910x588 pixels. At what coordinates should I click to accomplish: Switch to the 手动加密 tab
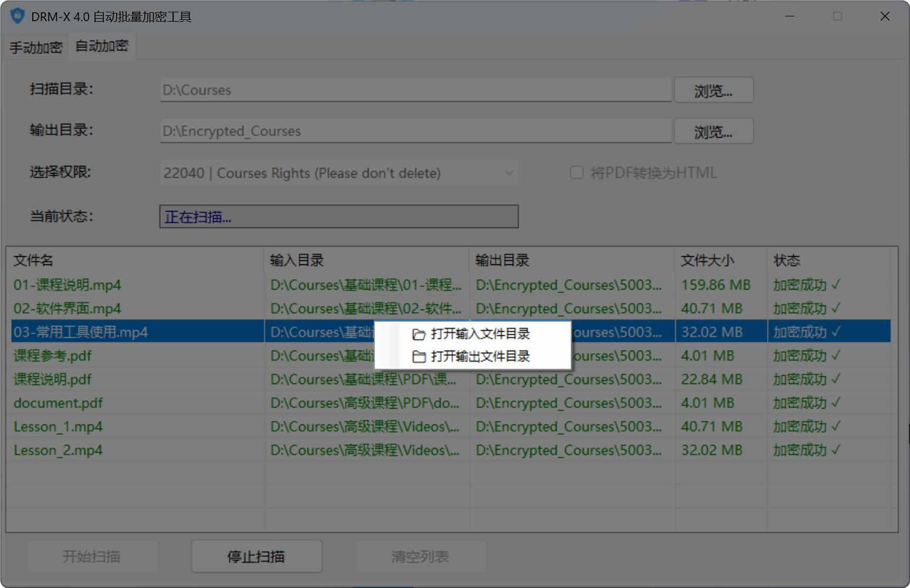point(36,47)
